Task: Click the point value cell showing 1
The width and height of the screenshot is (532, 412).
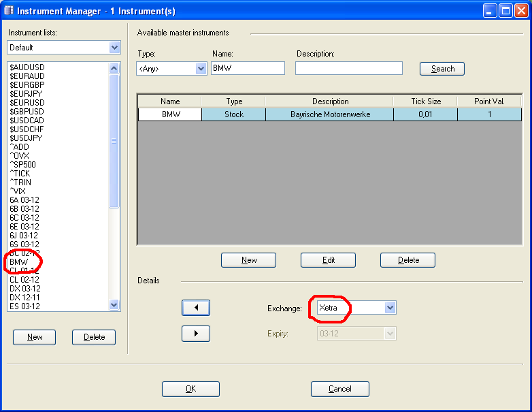Action: [x=489, y=114]
